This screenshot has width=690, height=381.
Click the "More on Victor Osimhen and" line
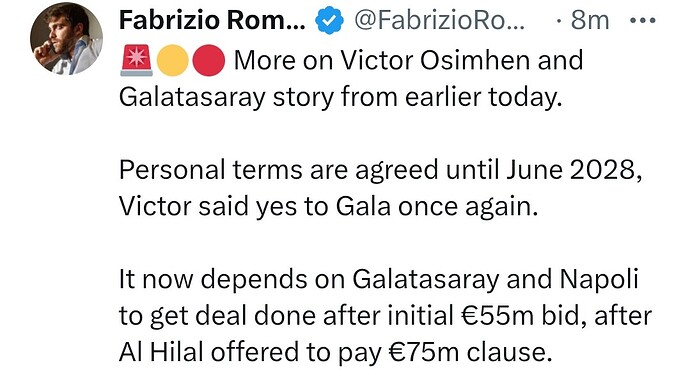click(x=408, y=60)
